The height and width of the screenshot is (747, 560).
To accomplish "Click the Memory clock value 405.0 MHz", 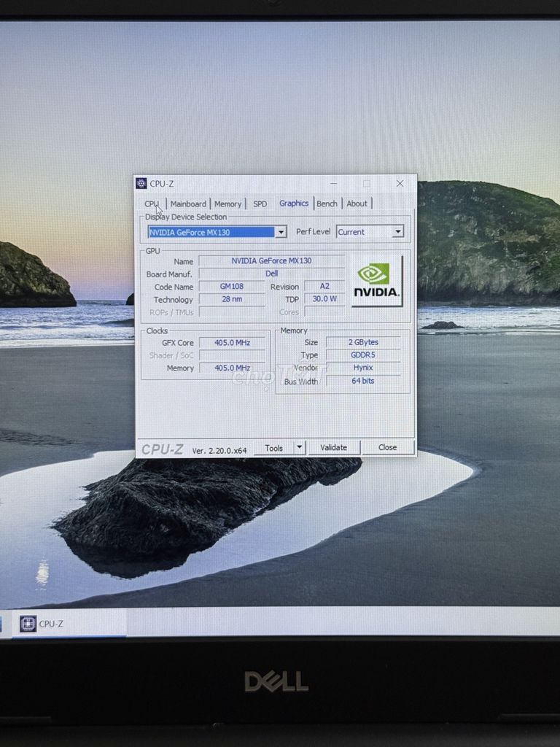I will 232,368.
